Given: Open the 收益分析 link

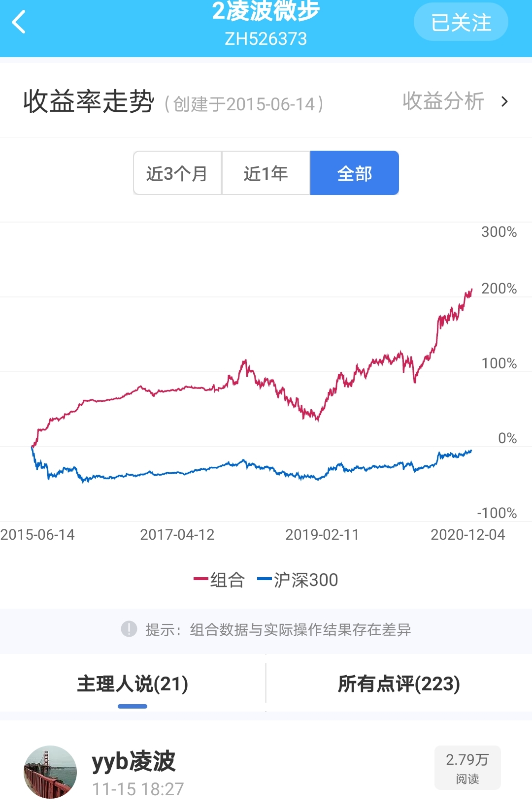Looking at the screenshot, I should coord(443,101).
